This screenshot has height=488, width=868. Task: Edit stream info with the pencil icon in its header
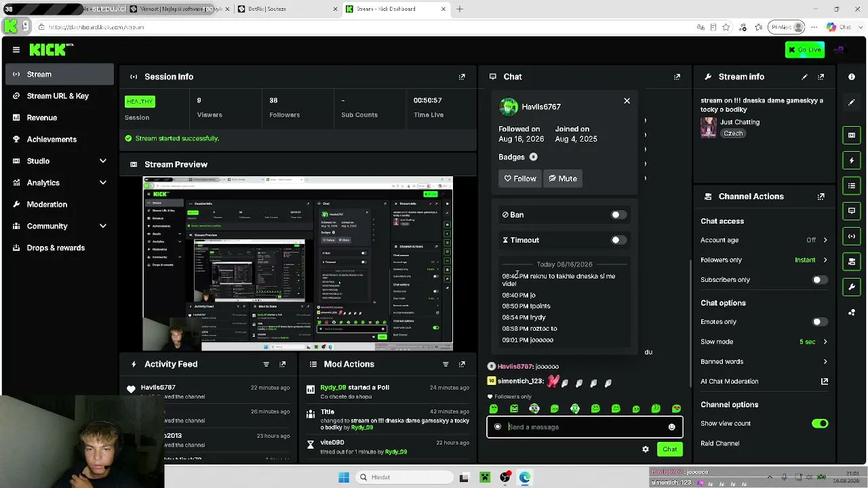click(x=804, y=77)
